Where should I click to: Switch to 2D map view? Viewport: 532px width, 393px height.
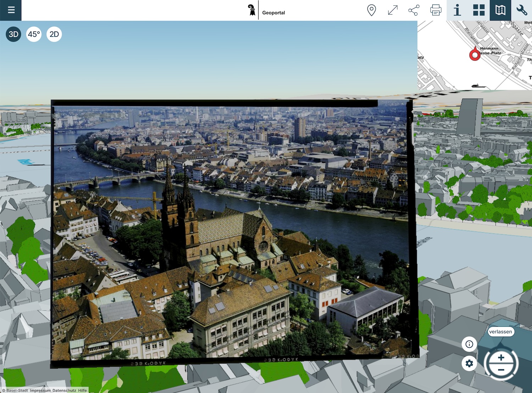pos(54,34)
